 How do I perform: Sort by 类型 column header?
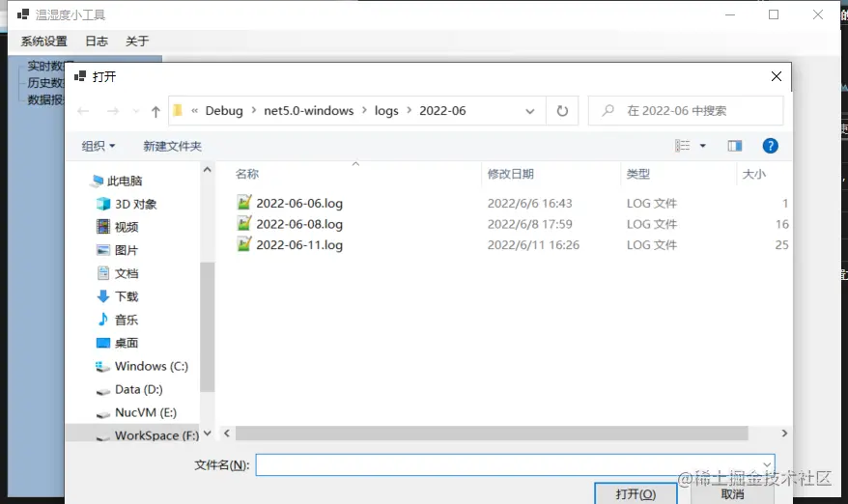pos(638,174)
